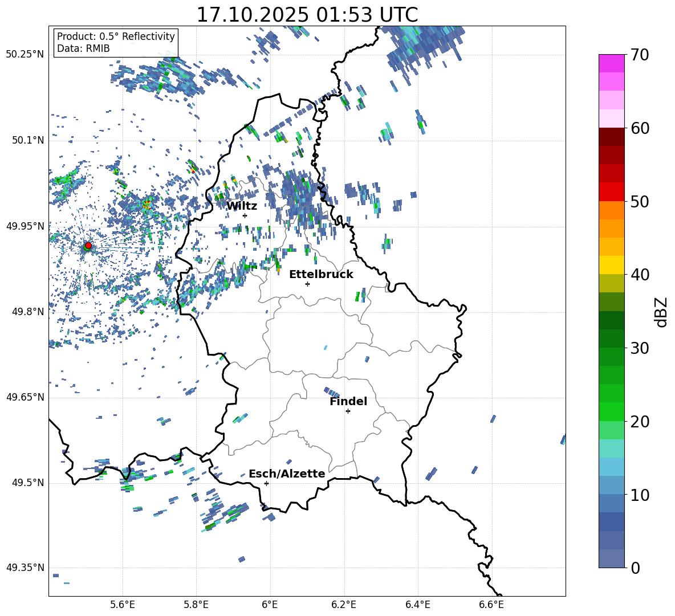Click the red radar site marker
675x616 pixels.
pyautogui.click(x=88, y=245)
